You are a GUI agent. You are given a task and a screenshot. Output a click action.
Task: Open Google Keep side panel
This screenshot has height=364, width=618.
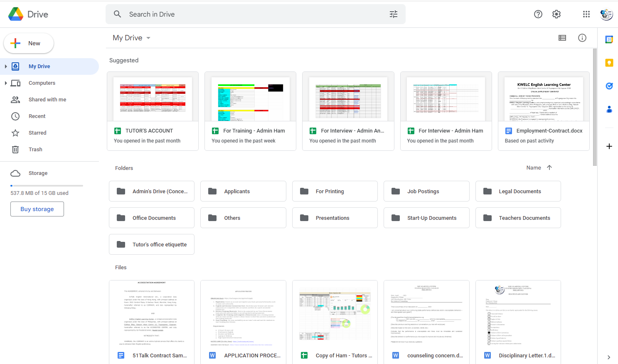point(609,63)
